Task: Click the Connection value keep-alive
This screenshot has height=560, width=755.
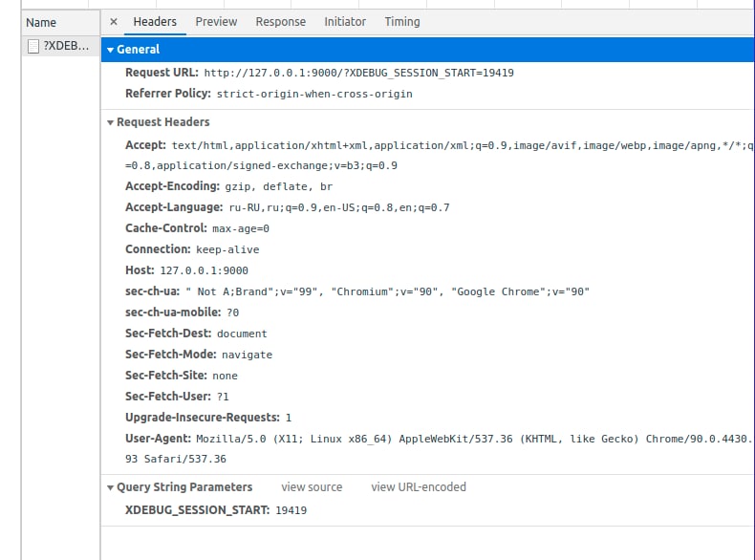Action: 227,249
